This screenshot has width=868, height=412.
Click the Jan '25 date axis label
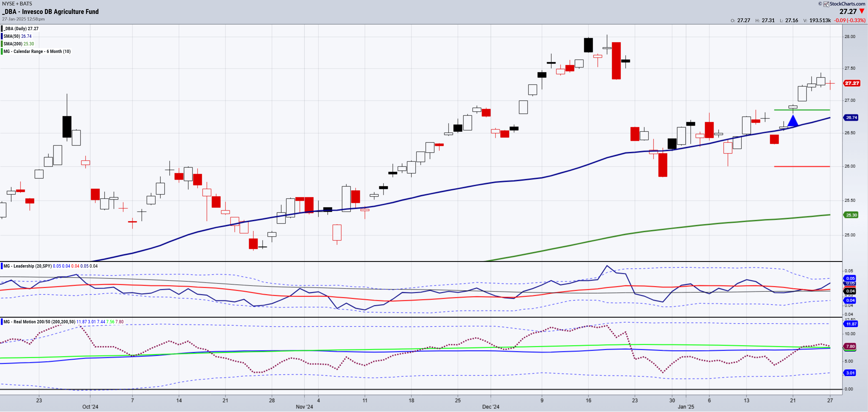click(x=686, y=407)
